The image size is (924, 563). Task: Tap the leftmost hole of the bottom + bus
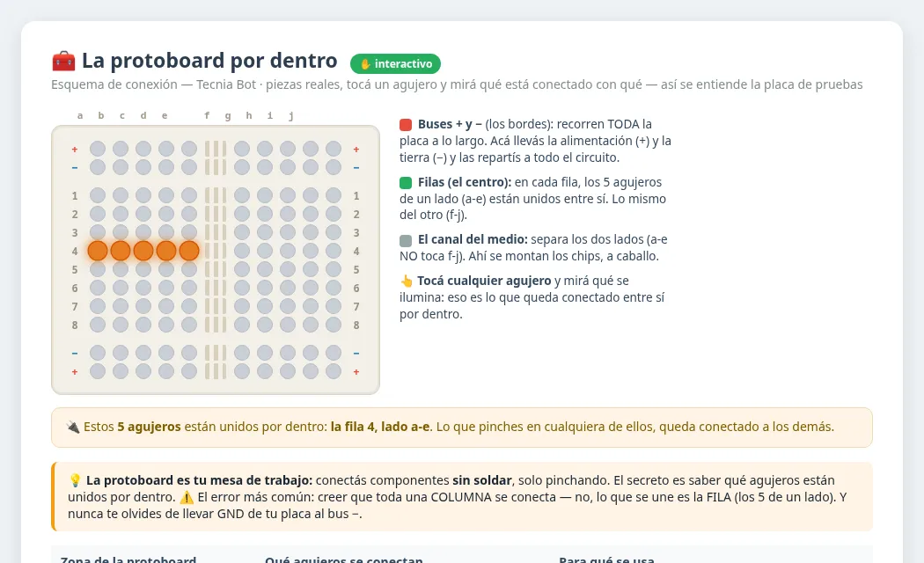pos(98,371)
